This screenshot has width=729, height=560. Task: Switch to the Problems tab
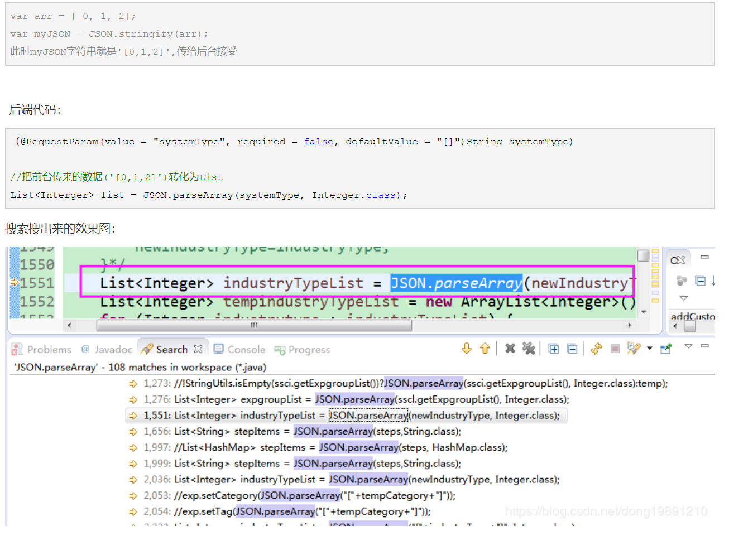click(42, 350)
